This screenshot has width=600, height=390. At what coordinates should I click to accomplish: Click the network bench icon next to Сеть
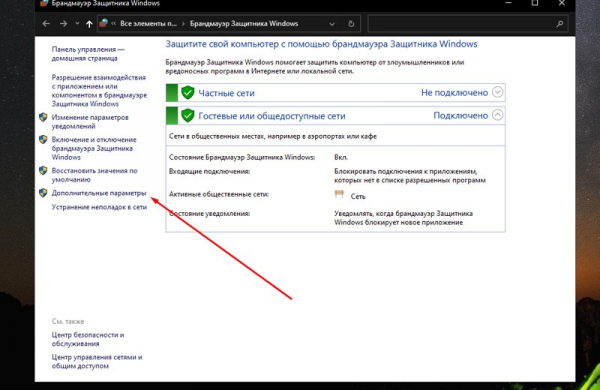pos(339,194)
